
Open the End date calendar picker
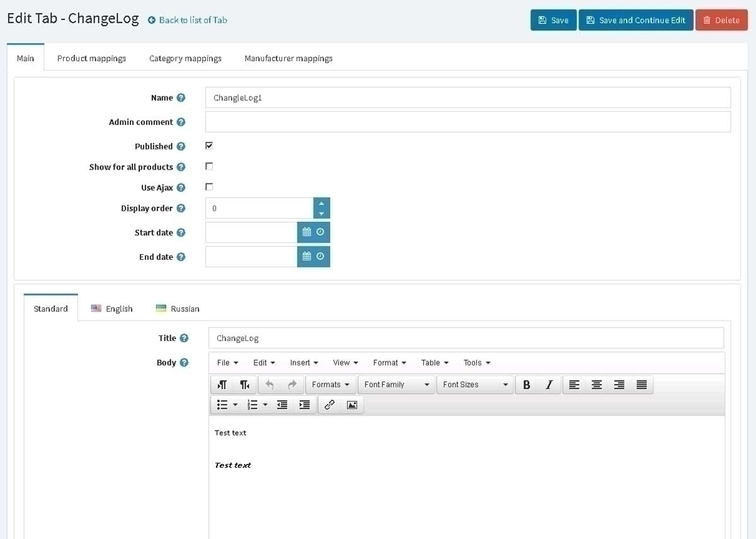coord(307,257)
